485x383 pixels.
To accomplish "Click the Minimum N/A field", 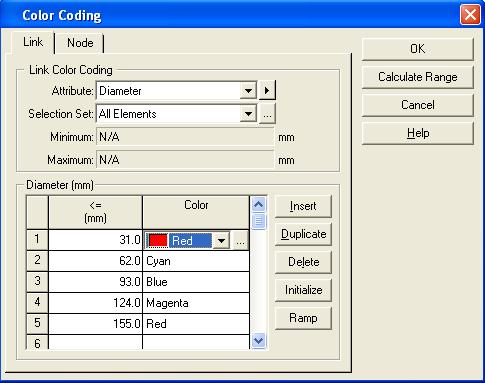I will click(x=185, y=137).
